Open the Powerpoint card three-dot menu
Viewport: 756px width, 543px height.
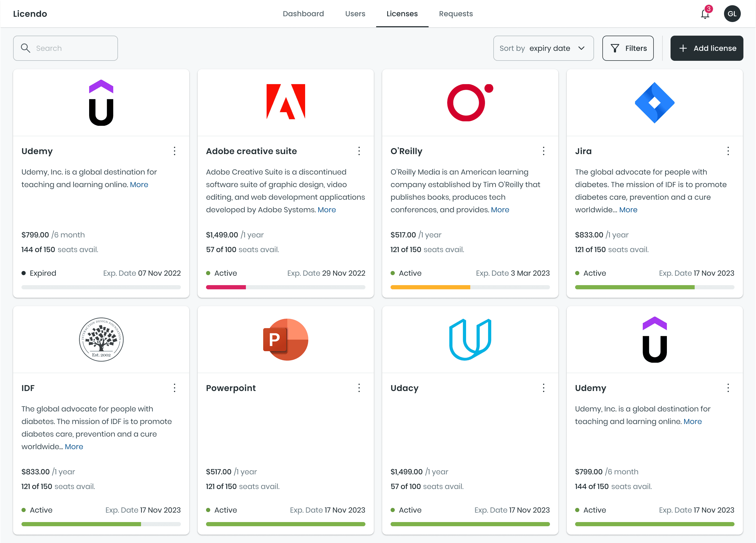coord(359,388)
